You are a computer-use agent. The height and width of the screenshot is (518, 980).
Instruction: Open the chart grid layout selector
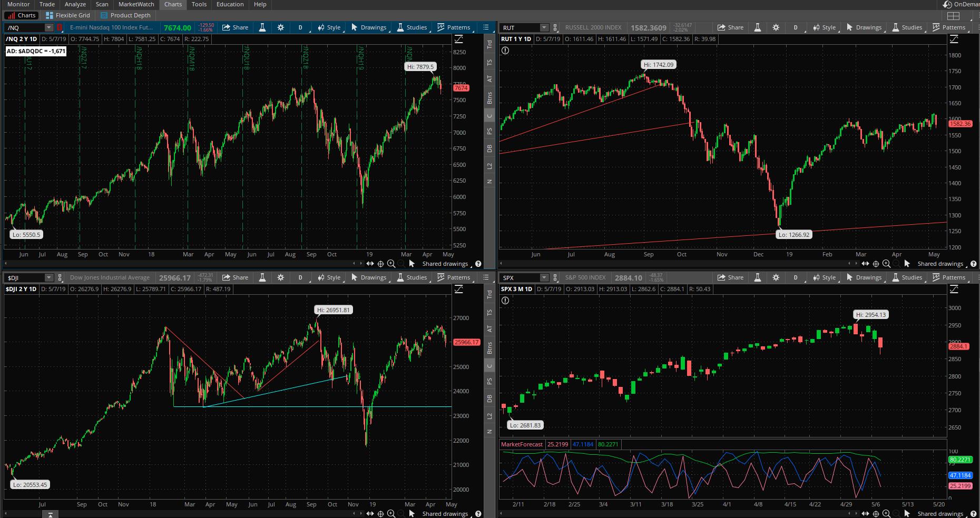click(x=954, y=15)
